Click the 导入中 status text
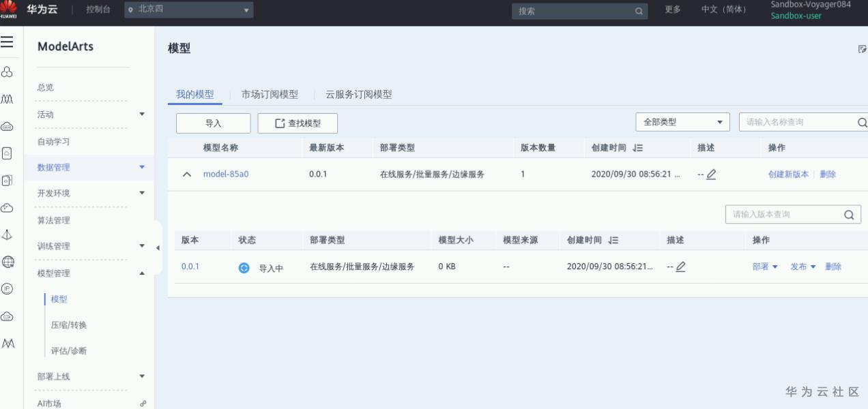 tap(271, 268)
